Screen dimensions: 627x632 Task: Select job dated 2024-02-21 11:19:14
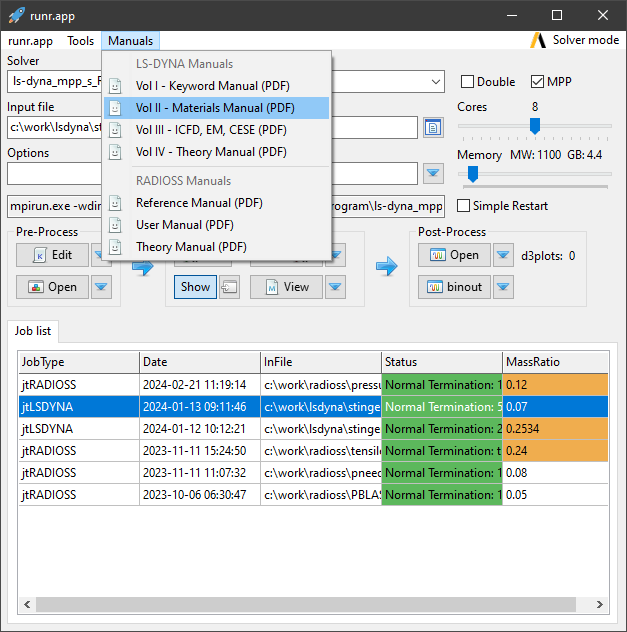(313, 385)
